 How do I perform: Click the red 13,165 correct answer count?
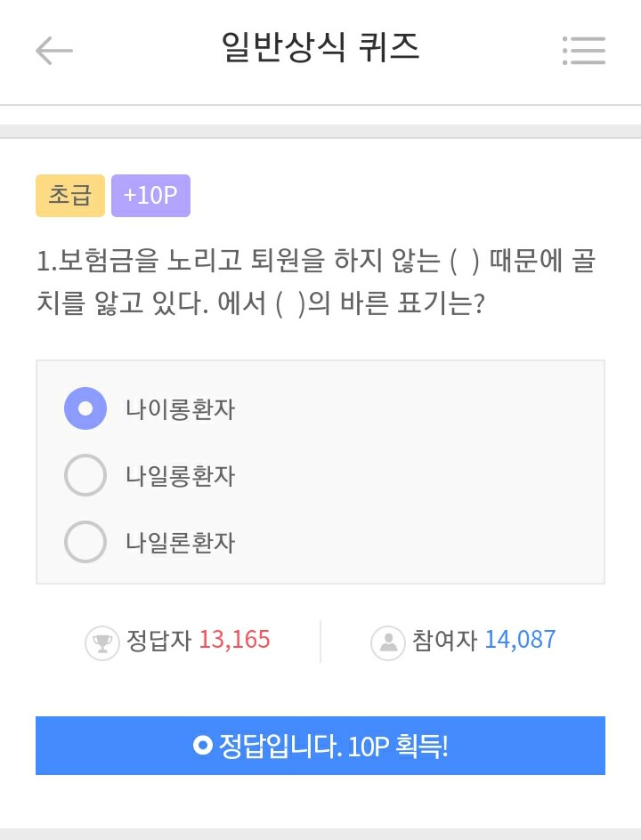[234, 640]
